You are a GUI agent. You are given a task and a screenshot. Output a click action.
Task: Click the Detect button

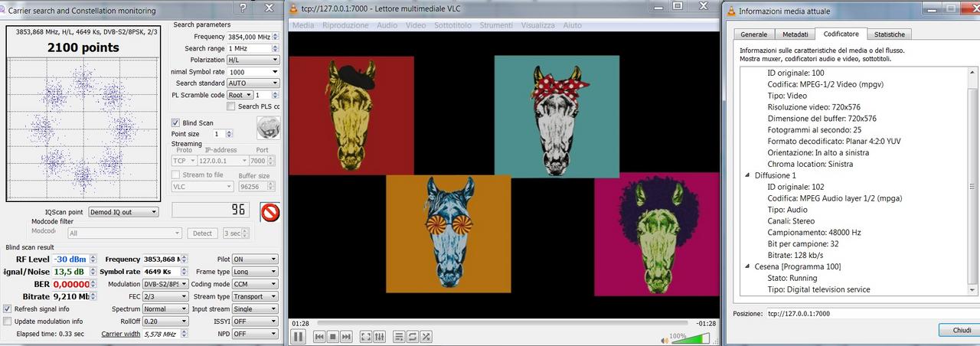(x=202, y=233)
